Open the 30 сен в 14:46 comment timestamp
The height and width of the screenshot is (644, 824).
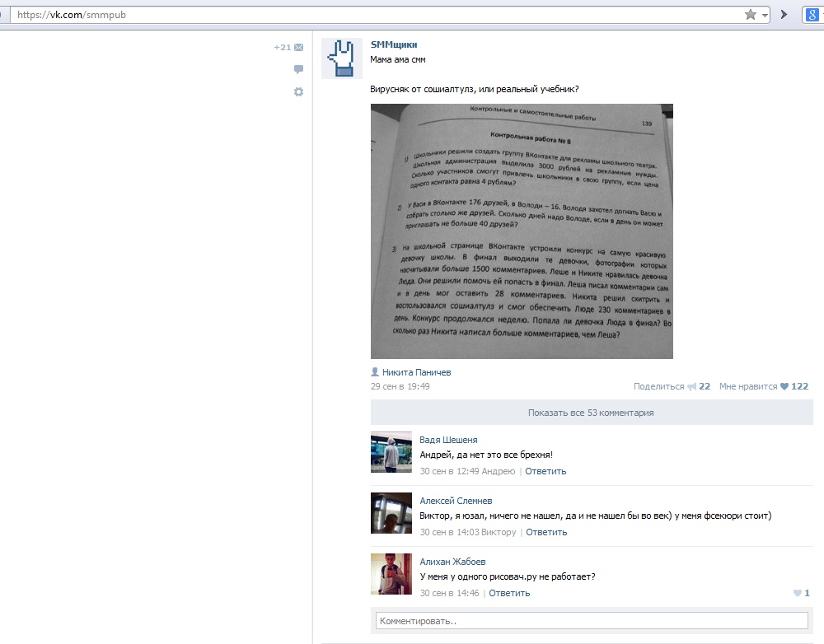click(x=449, y=593)
